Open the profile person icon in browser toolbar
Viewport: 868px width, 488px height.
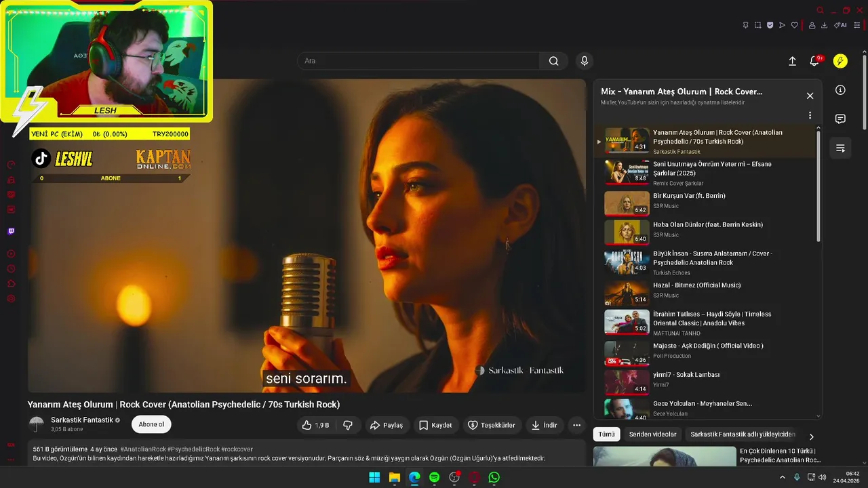(x=812, y=25)
